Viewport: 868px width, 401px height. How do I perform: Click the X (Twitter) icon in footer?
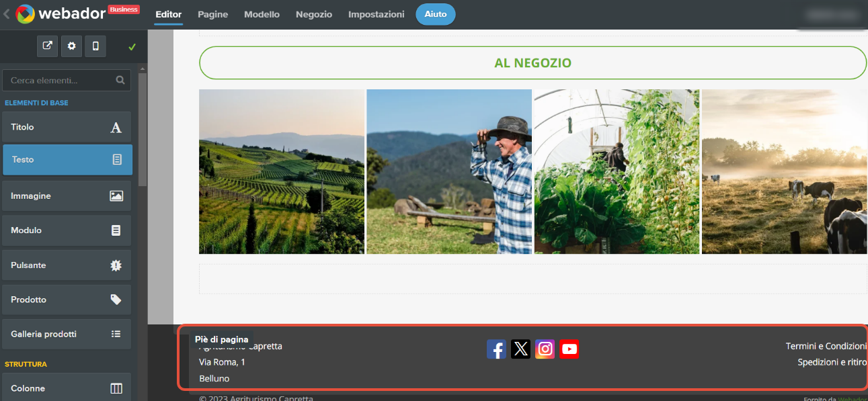coord(520,349)
